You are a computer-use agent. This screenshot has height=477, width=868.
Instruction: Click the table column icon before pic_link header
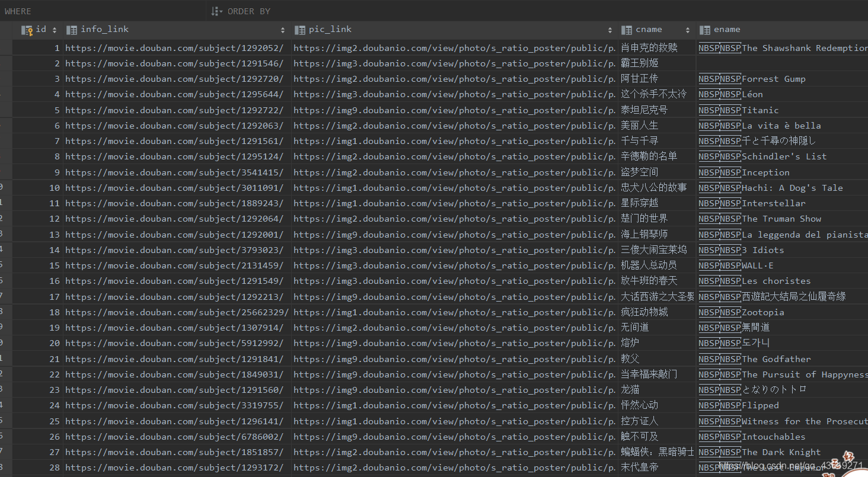[300, 29]
